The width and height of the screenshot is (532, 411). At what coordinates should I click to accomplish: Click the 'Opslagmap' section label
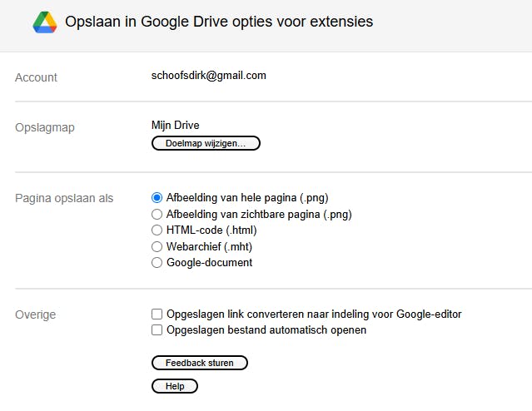(45, 127)
